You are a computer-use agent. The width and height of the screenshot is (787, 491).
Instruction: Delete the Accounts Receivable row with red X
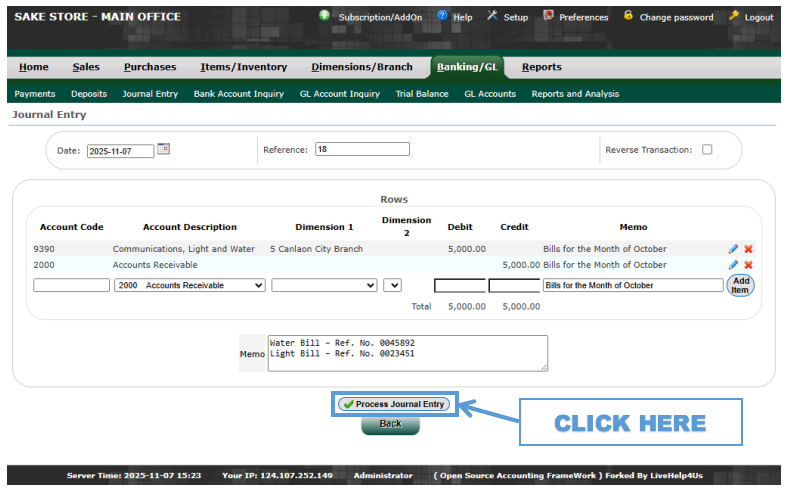[748, 265]
